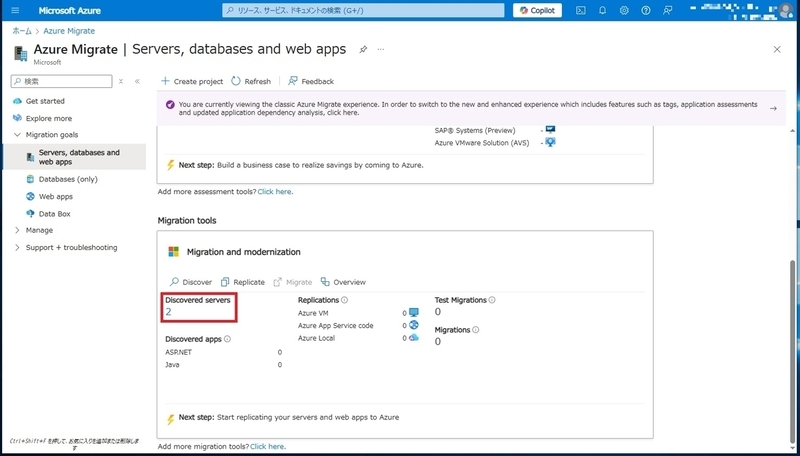Screen dimensions: 800x456
Task: Click the Azure VM replication icon
Action: [x=414, y=313]
